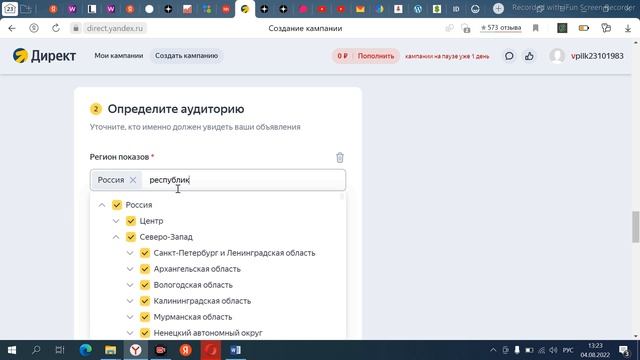Collapse the Россия tree node
The width and height of the screenshot is (640, 360).
point(102,205)
